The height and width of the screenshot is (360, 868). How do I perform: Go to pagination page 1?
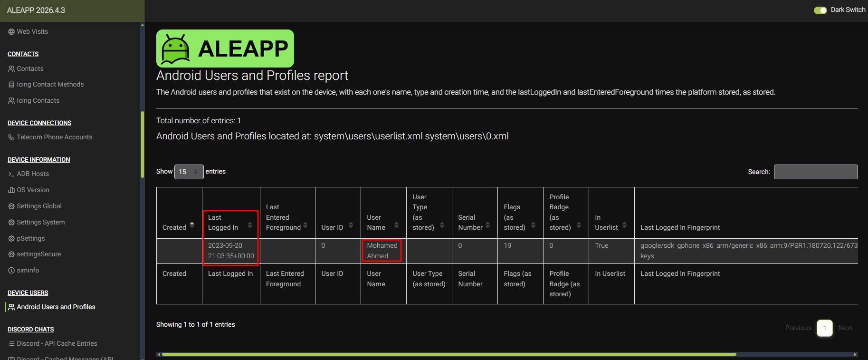coord(825,328)
